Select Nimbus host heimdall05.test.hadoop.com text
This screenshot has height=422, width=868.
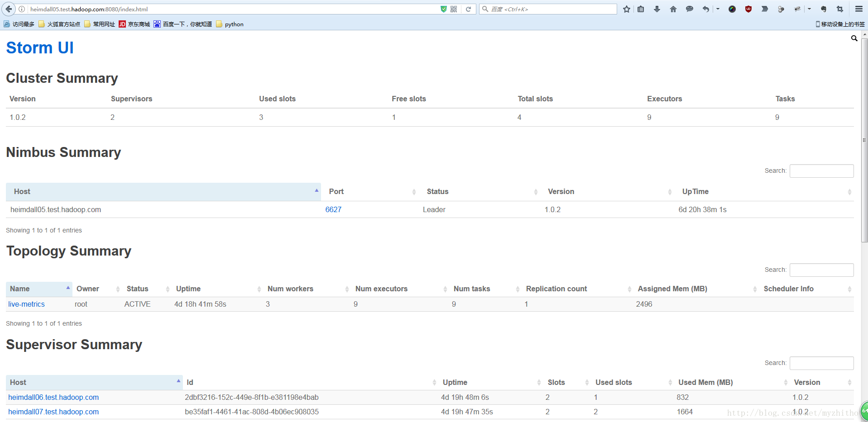click(x=56, y=210)
